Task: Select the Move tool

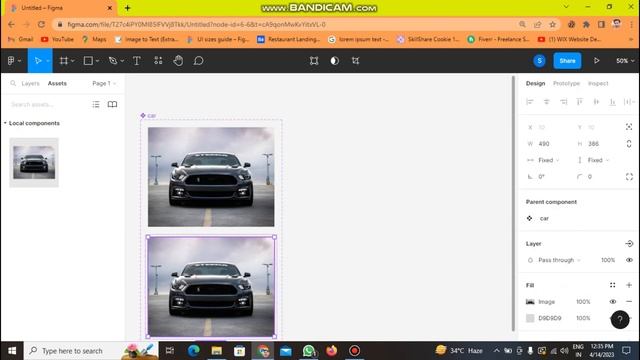Action: [38, 61]
